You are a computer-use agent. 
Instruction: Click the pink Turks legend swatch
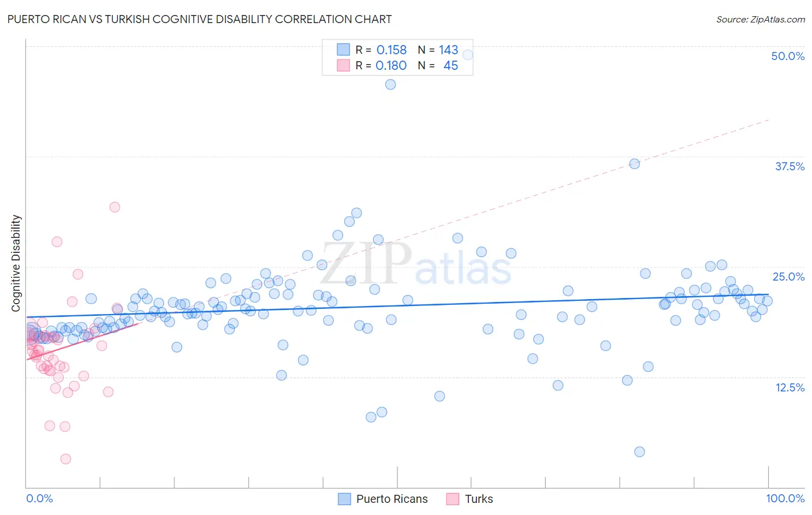[453, 499]
